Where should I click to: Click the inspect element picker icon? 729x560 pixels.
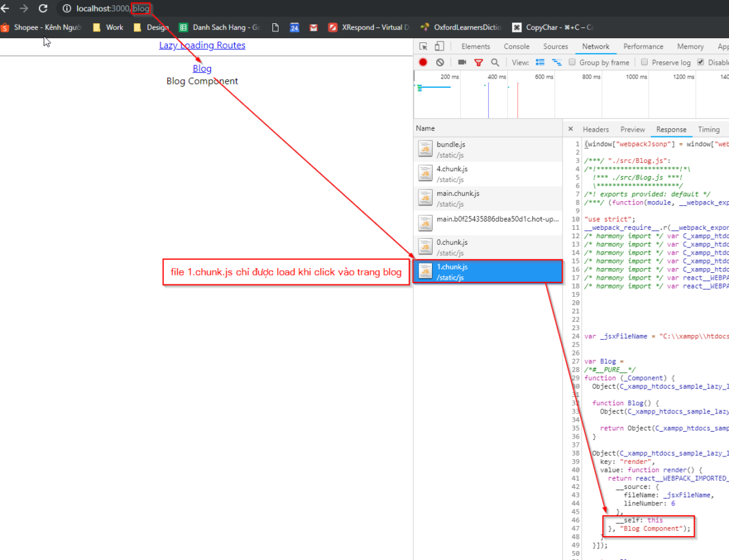pos(424,46)
